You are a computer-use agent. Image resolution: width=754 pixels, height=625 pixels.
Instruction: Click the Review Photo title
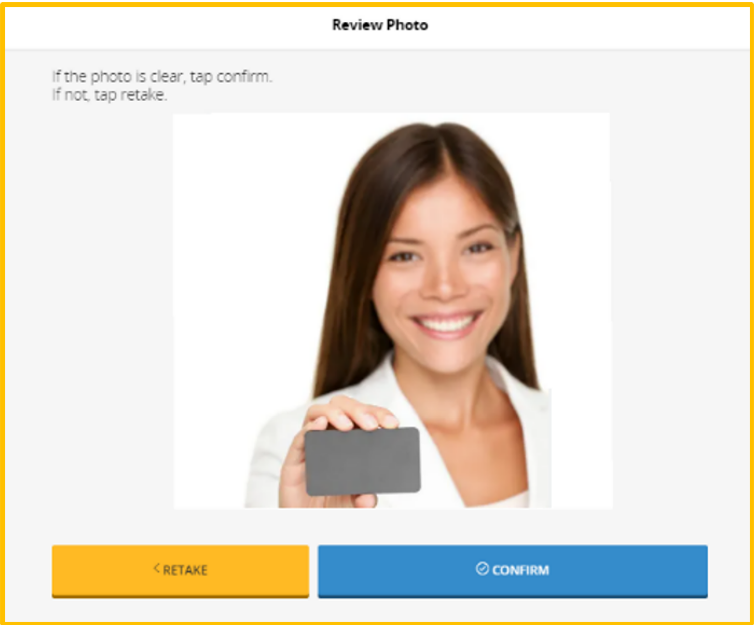pyautogui.click(x=380, y=25)
